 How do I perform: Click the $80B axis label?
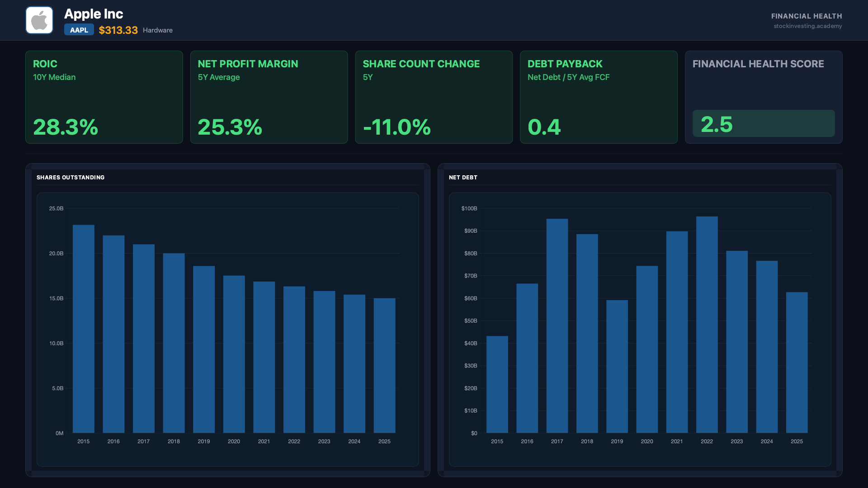pyautogui.click(x=471, y=253)
